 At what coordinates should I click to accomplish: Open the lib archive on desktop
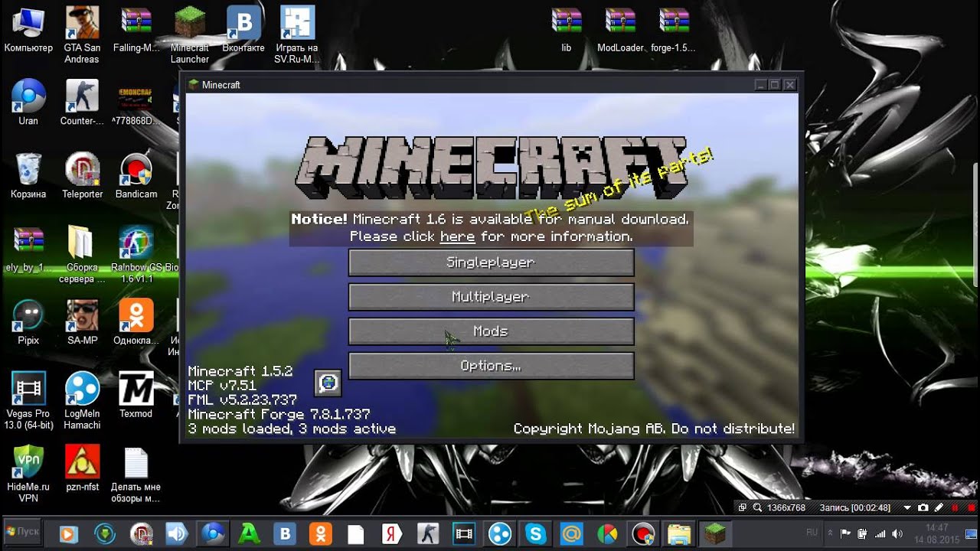point(567,31)
